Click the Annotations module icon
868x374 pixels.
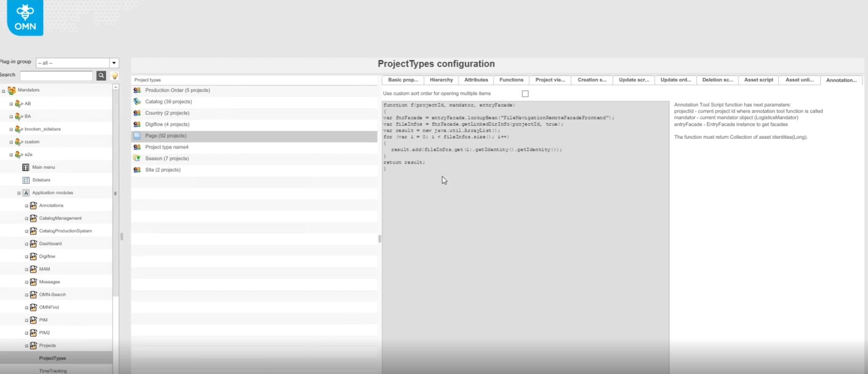tap(33, 206)
